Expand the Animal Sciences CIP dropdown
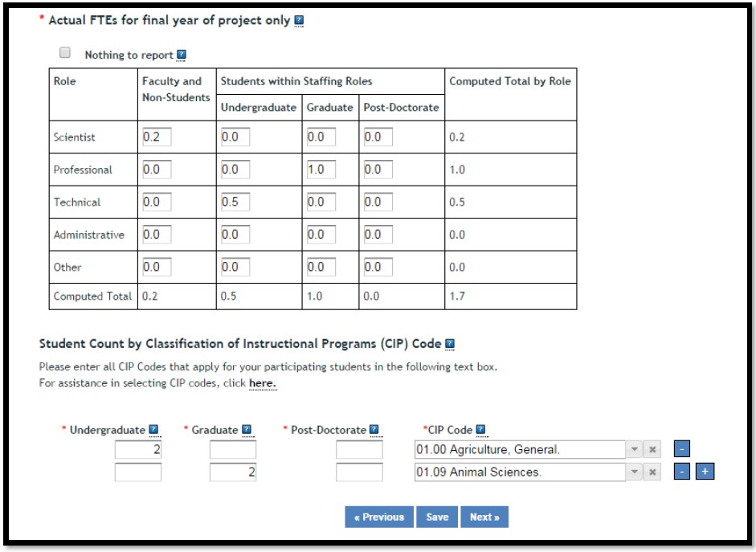The image size is (756, 552). click(x=635, y=472)
